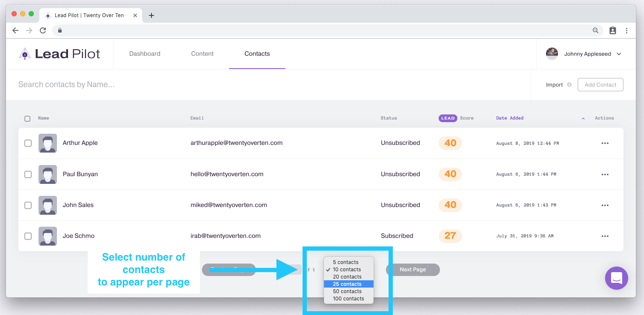Choose 5 contacts per page
This screenshot has height=315, width=644.
click(x=349, y=262)
